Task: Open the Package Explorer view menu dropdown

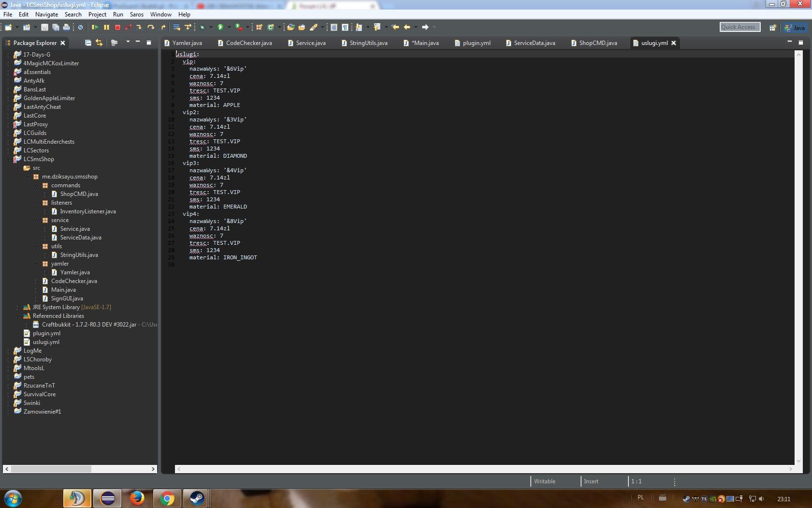Action: pyautogui.click(x=128, y=43)
